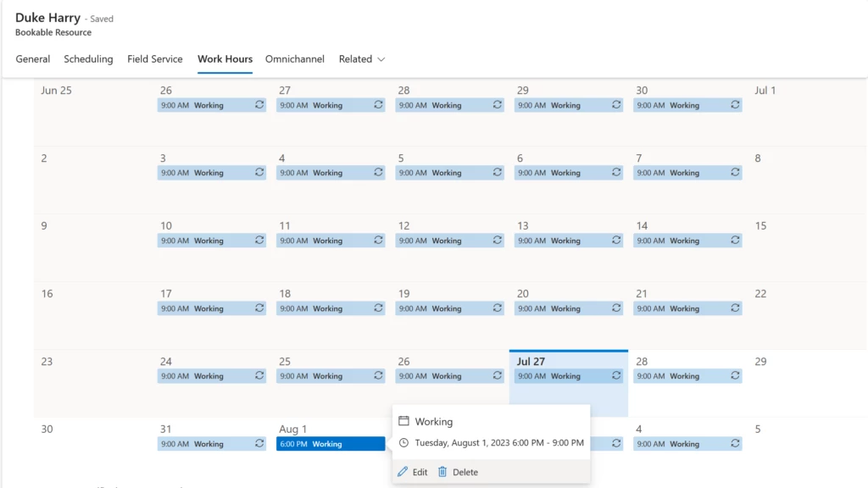Click Edit button in event popup
This screenshot has height=488, width=868.
click(x=420, y=472)
